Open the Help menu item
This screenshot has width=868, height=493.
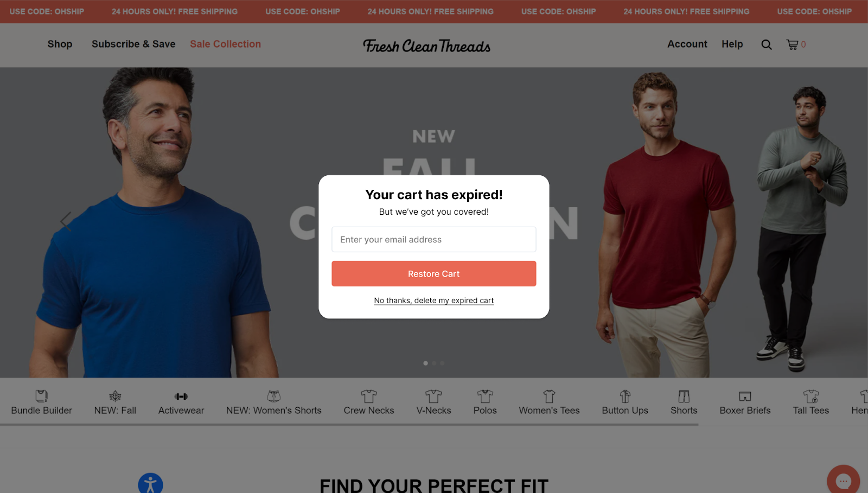[x=732, y=44]
